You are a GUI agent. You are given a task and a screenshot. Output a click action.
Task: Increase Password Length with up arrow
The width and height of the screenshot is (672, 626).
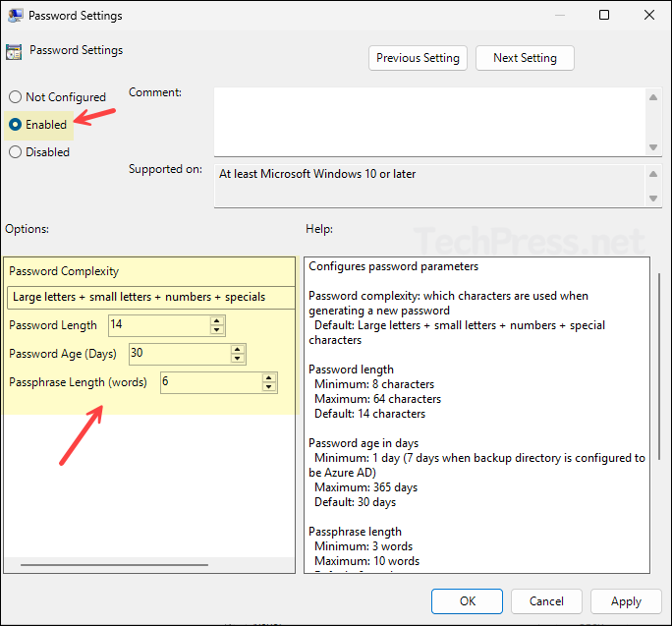pyautogui.click(x=217, y=320)
